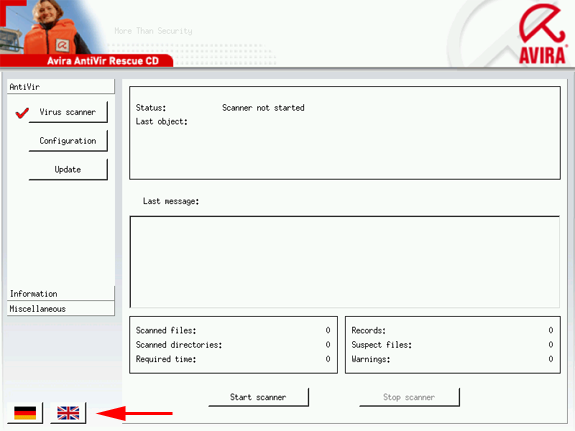This screenshot has width=575, height=431.
Task: Click the Avira umbrella logo
Action: 542,33
